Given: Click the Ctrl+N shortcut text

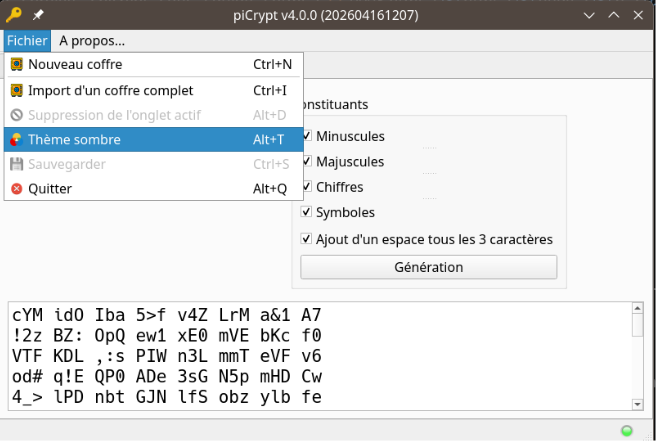Looking at the screenshot, I should (x=273, y=64).
